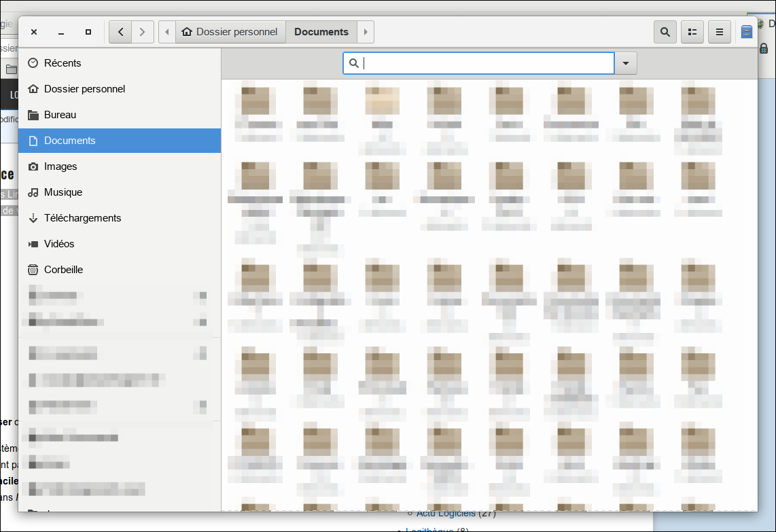
Task: Go back with the left chevron button
Action: point(120,32)
